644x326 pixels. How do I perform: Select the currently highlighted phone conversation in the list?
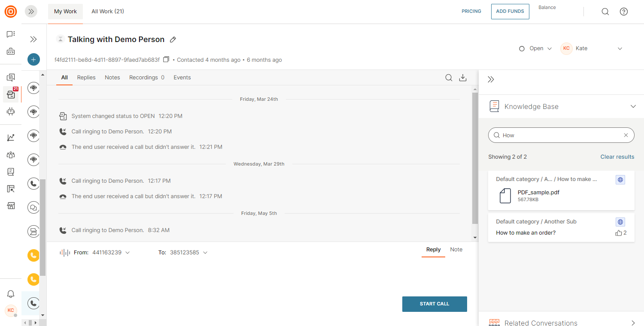[x=33, y=303]
